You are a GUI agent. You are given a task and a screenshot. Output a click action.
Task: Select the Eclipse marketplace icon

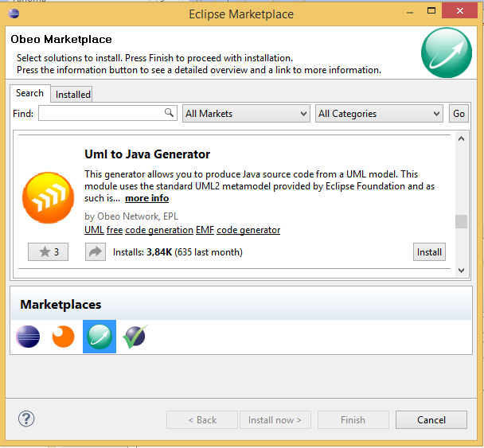tap(28, 337)
